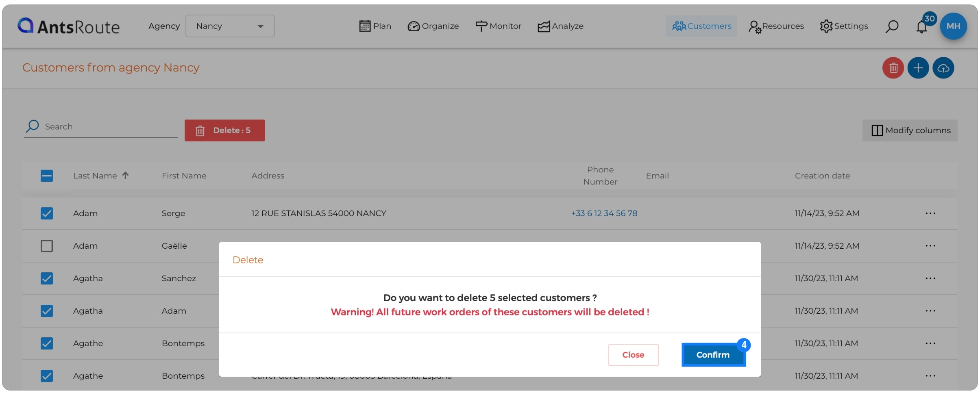Switch to the Monitor menu
Image resolution: width=980 pixels, height=395 pixels.
pos(498,26)
